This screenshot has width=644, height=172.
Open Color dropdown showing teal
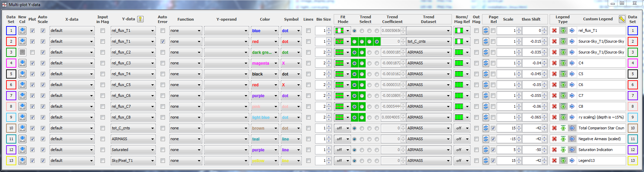[265, 139]
